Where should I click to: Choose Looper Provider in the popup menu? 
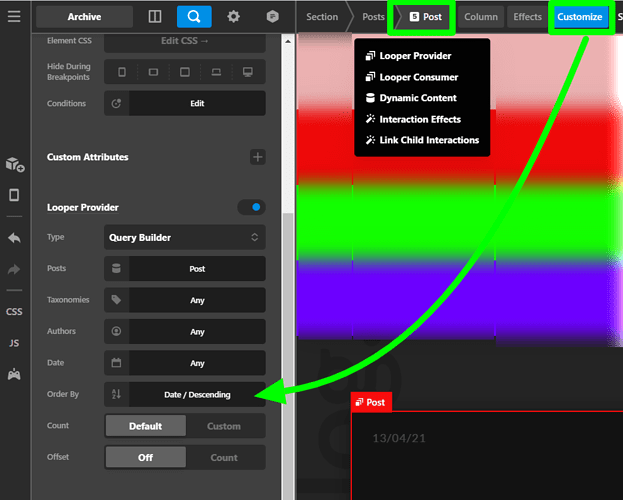pos(408,56)
